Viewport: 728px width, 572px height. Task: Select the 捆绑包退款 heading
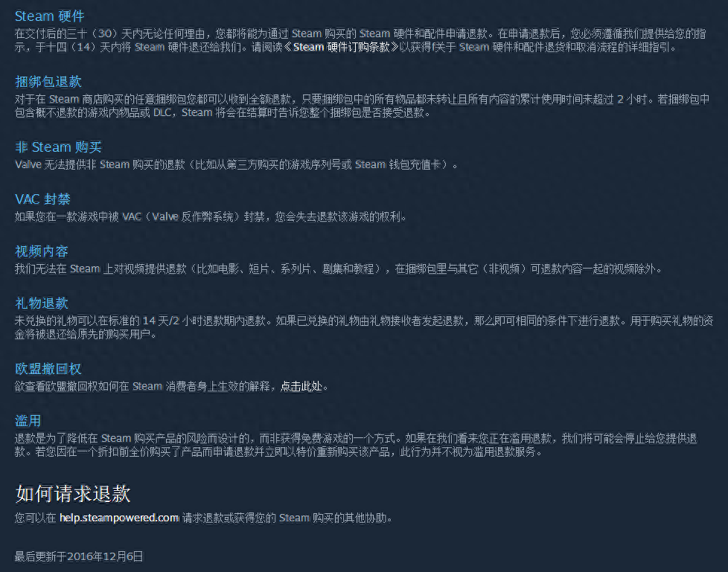click(48, 82)
